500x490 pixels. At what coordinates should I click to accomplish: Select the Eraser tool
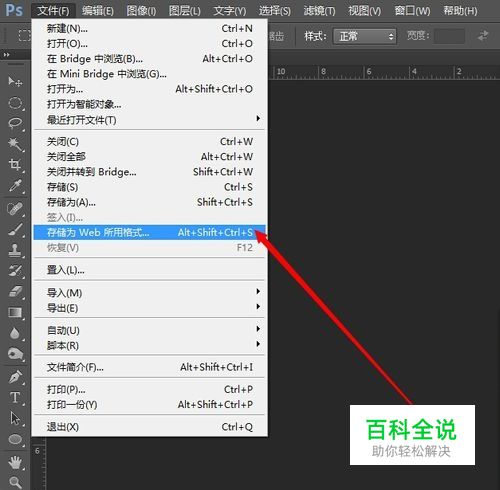(15, 291)
